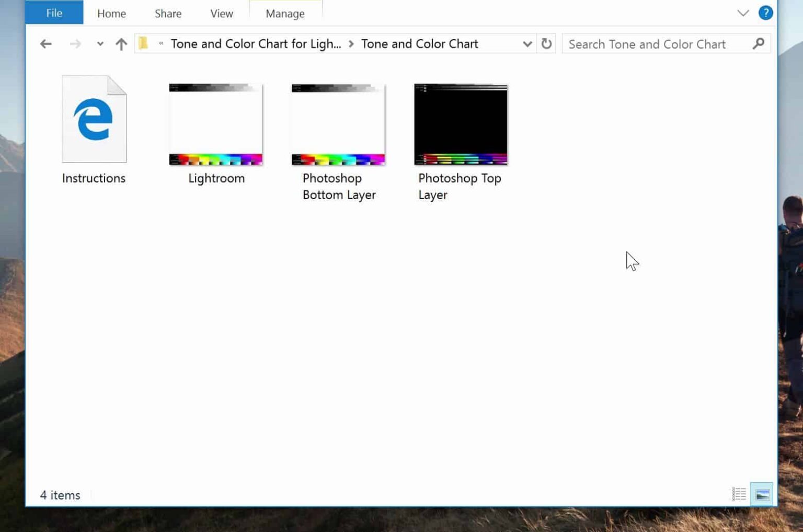Switch to Large icons view in status bar
The width and height of the screenshot is (803, 532).
[x=762, y=493]
